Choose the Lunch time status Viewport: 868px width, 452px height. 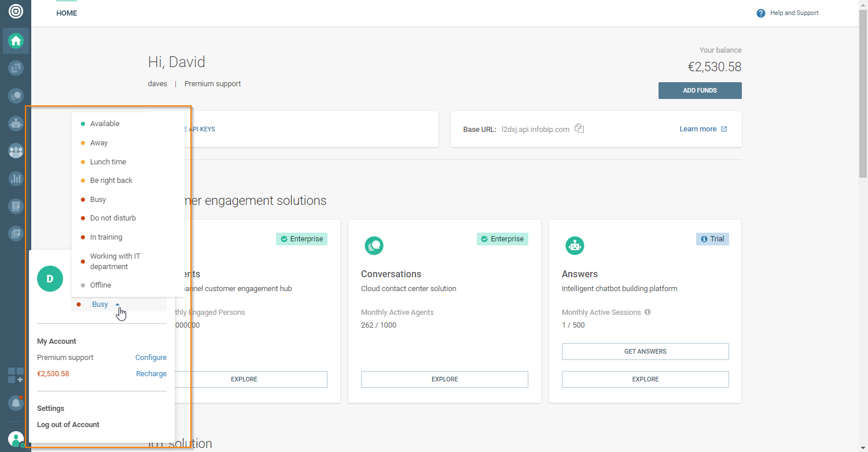pos(108,162)
